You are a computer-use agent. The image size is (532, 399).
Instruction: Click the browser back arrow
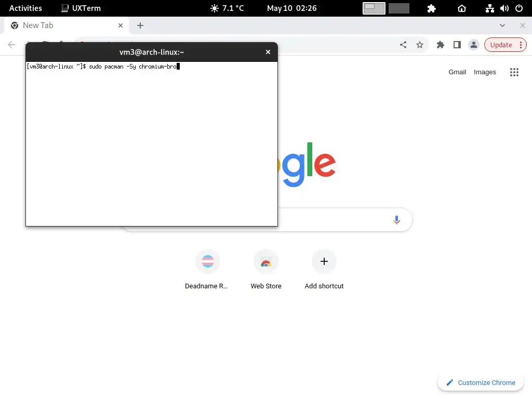11,45
